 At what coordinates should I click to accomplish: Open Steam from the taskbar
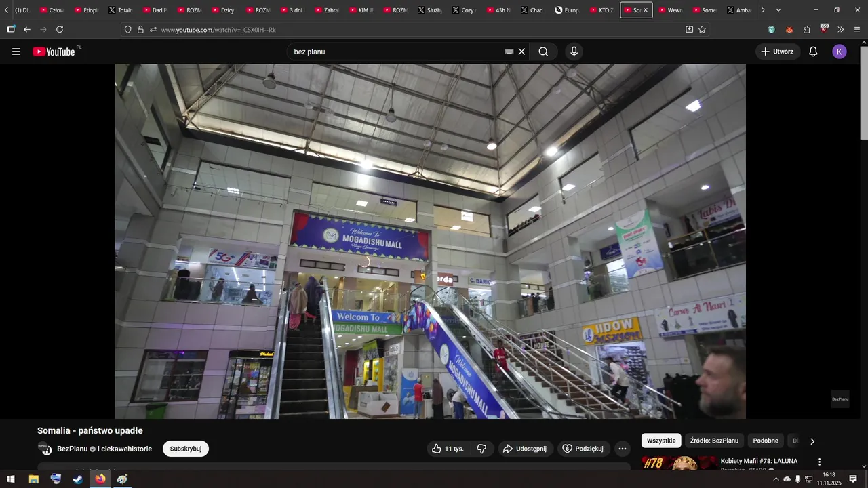pyautogui.click(x=78, y=479)
